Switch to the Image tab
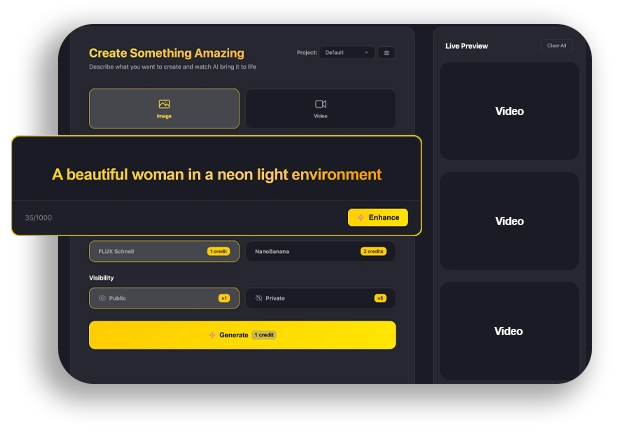Image resolution: width=635 pixels, height=442 pixels. tap(164, 109)
